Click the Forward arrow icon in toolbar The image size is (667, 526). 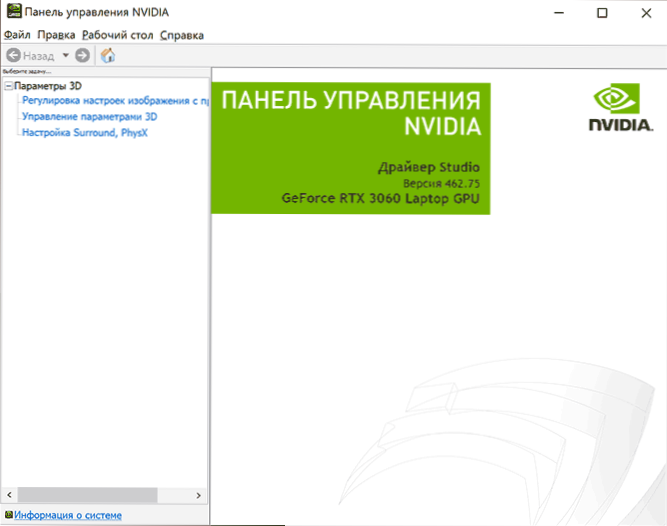(x=83, y=55)
